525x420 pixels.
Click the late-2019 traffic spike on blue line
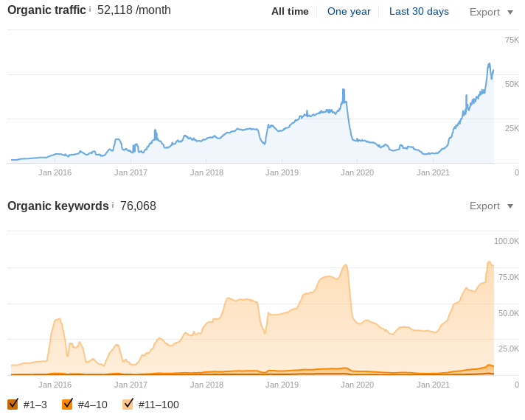(x=343, y=90)
